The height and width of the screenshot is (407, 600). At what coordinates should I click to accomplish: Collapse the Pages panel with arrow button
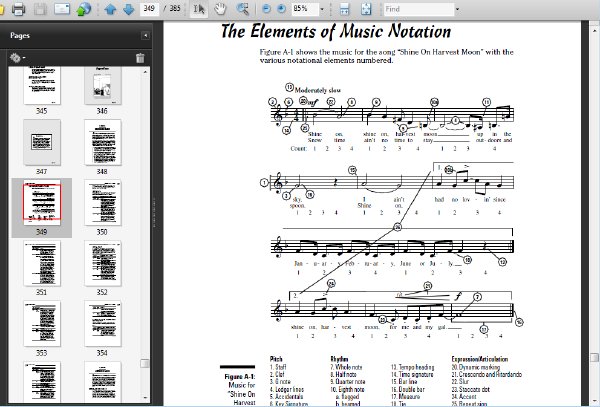coord(145,36)
